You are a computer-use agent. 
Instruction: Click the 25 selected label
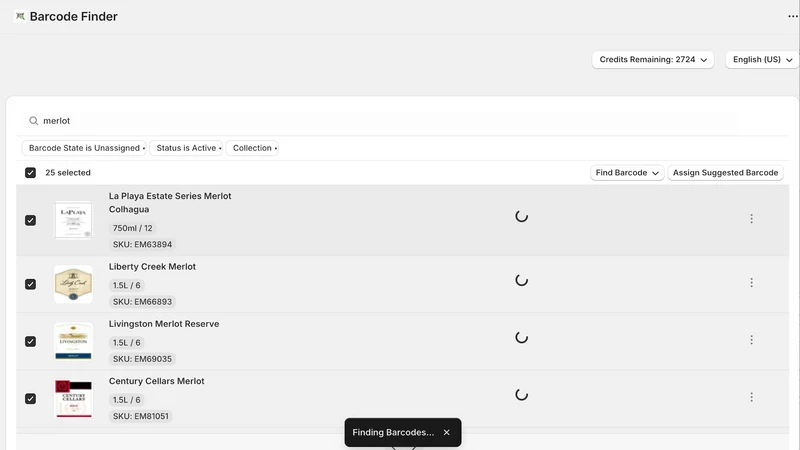pyautogui.click(x=68, y=173)
